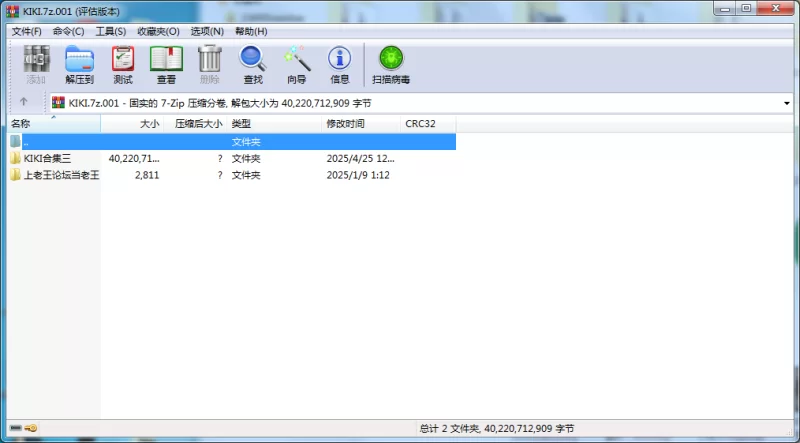
Task: Sort by 大小 column header
Action: click(x=132, y=124)
